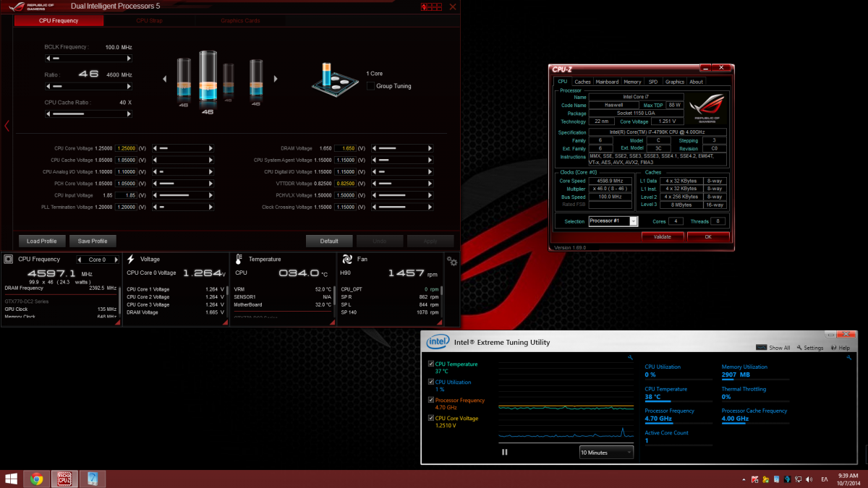Open the Mainboard tab in CPU-Z
This screenshot has height=488, width=868.
click(x=607, y=82)
